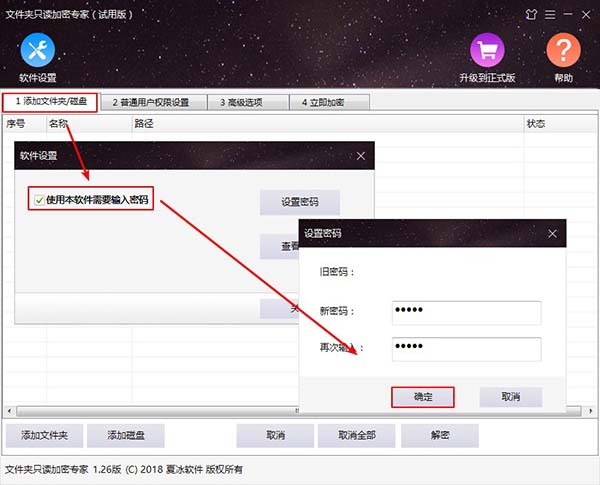Click the 添加文件夹 button
This screenshot has height=485, width=600.
point(44,436)
